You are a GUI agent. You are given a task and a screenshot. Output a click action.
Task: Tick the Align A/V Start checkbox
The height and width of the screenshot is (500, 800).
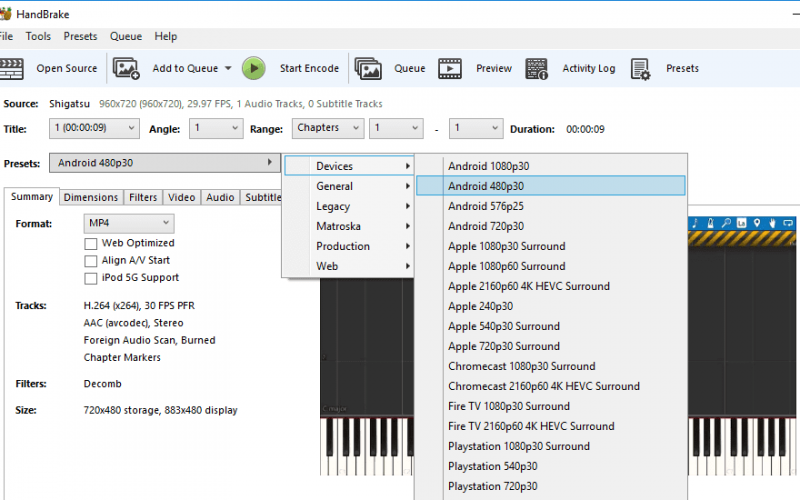(x=91, y=261)
